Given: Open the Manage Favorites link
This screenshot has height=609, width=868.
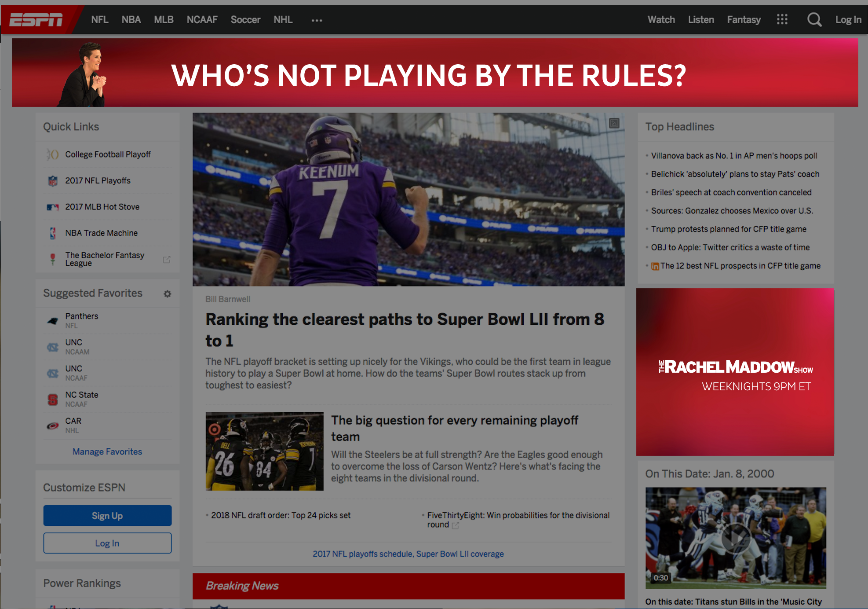Looking at the screenshot, I should click(x=107, y=451).
